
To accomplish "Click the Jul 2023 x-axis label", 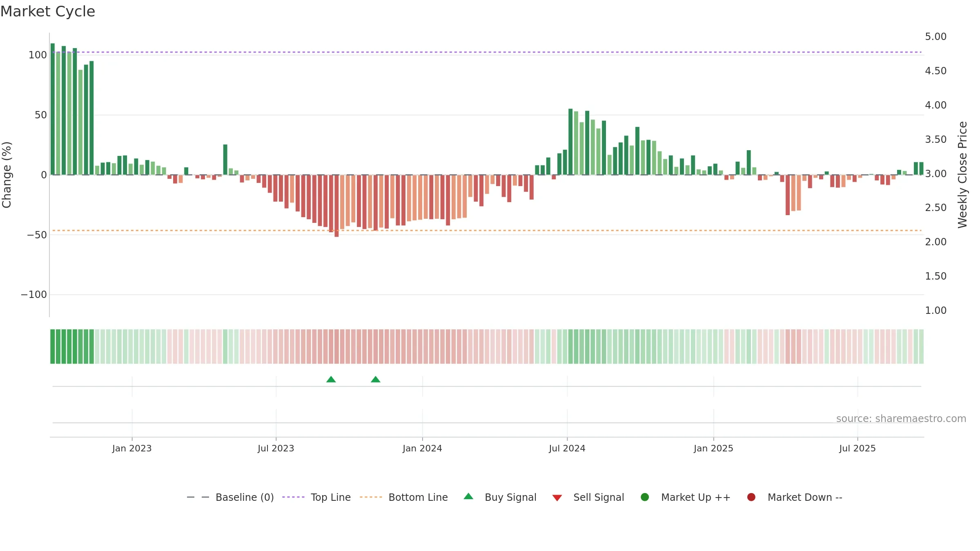I will click(x=276, y=449).
